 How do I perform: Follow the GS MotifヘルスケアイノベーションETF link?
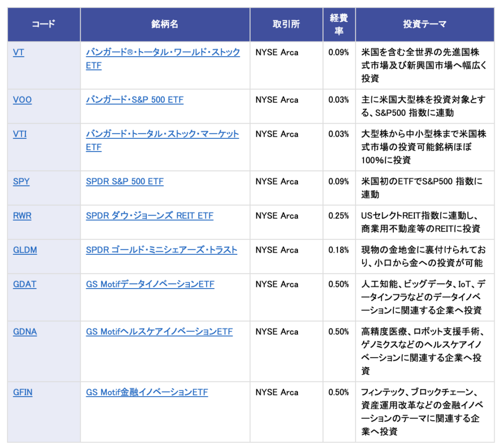159,332
